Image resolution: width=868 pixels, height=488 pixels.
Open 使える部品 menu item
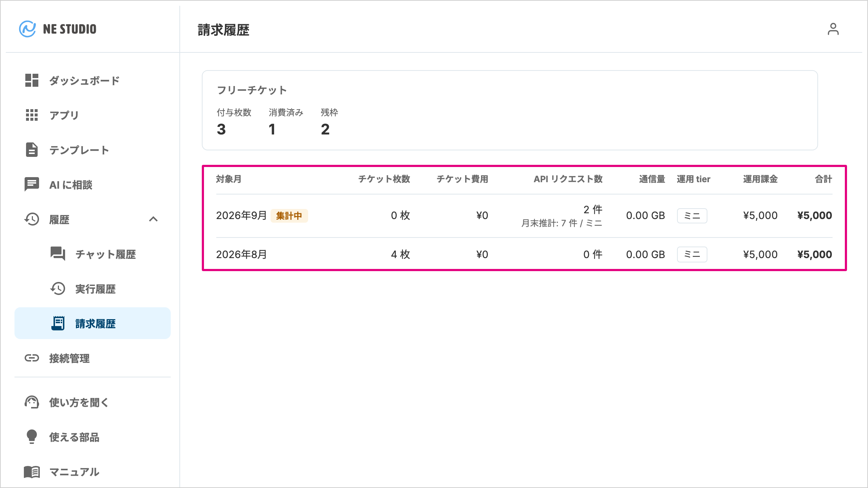(93, 437)
